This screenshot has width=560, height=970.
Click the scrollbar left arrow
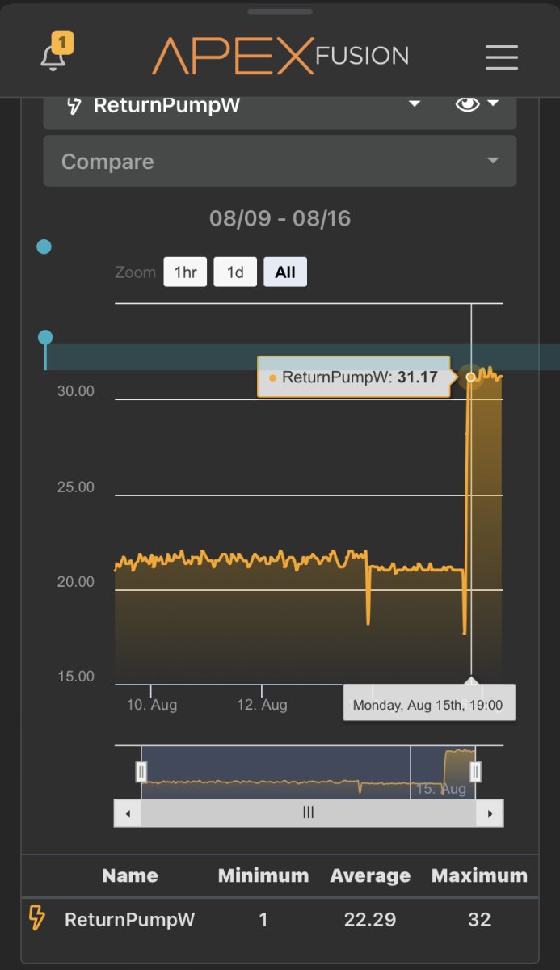(x=127, y=813)
